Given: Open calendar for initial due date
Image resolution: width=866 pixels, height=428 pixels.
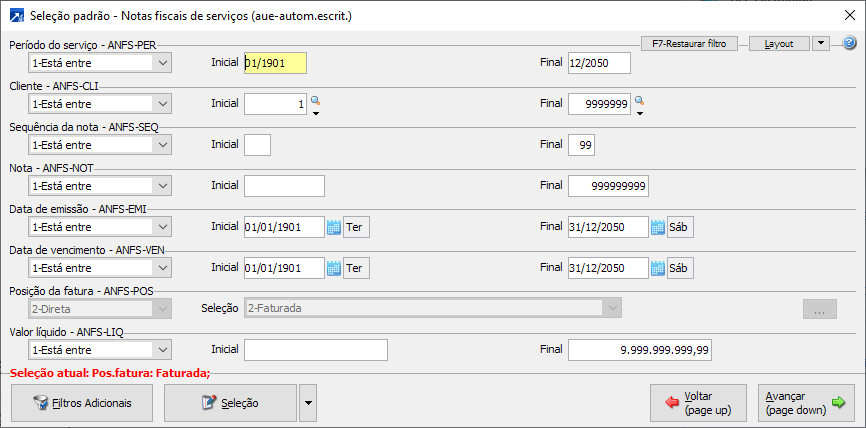Looking at the screenshot, I should pyautogui.click(x=334, y=268).
